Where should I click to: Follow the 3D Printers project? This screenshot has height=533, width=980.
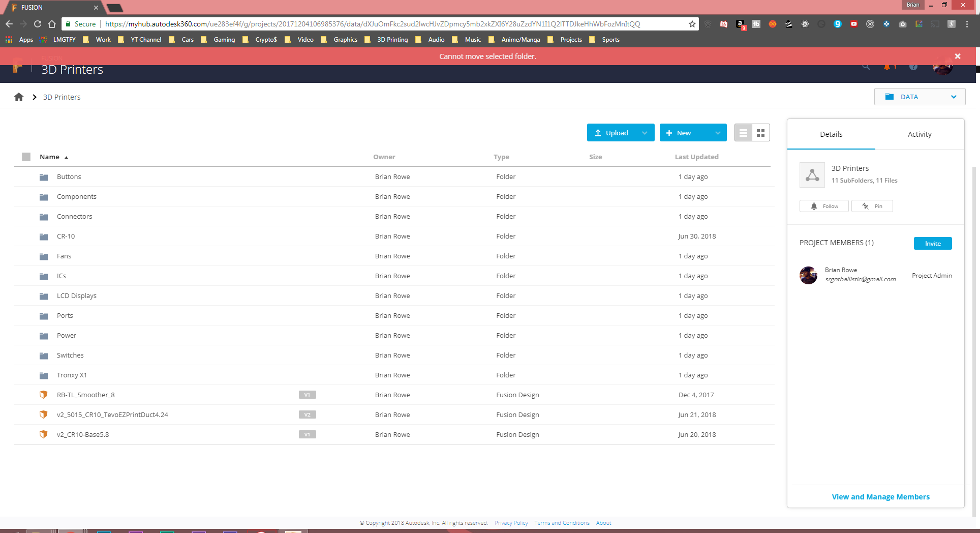coord(824,206)
